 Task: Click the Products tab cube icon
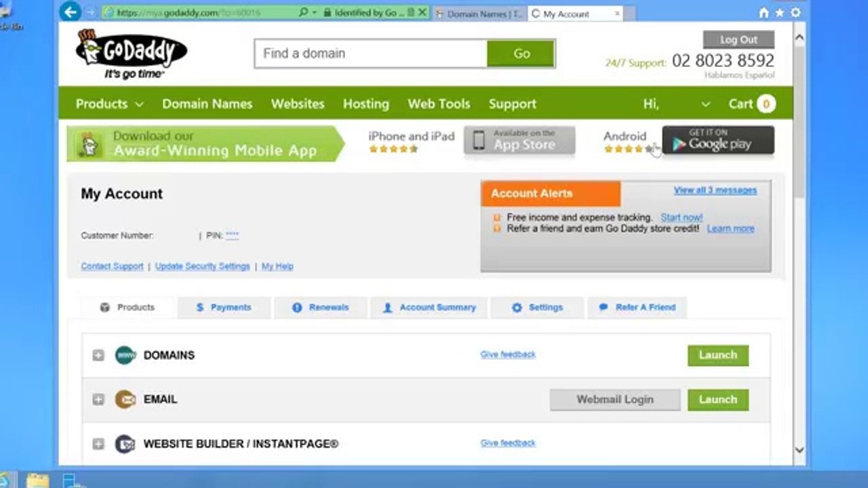pyautogui.click(x=104, y=307)
